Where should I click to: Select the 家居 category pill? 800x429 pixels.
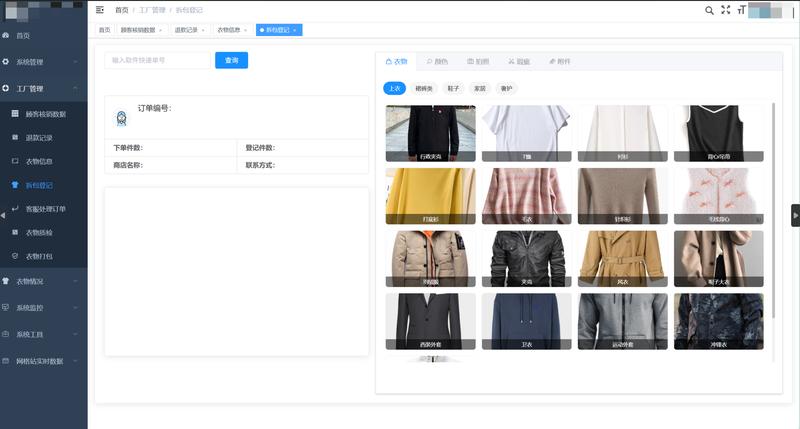pyautogui.click(x=480, y=88)
